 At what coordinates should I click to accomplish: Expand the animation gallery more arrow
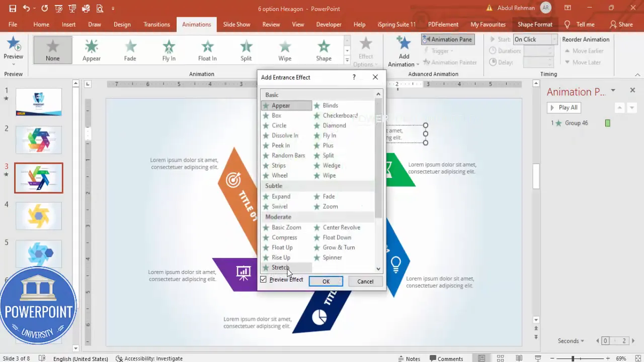click(x=347, y=60)
